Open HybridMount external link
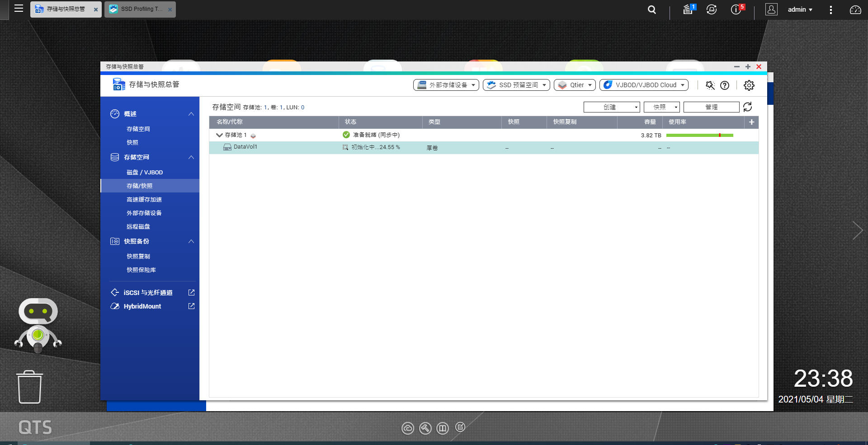This screenshot has height=445, width=868. click(142, 306)
